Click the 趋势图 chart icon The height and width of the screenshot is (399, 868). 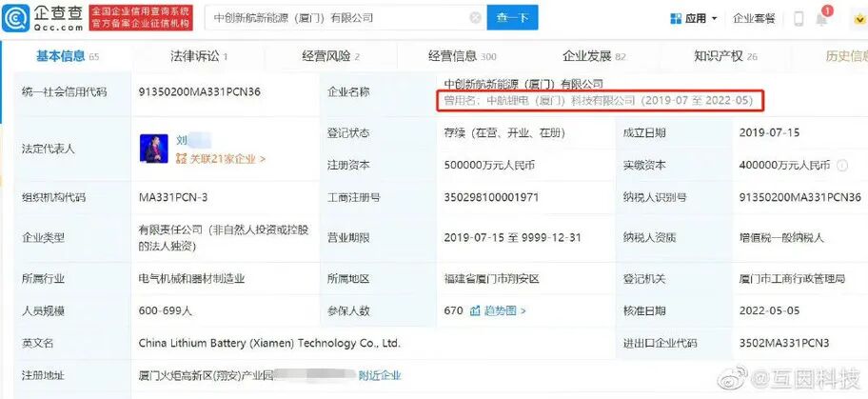(475, 310)
